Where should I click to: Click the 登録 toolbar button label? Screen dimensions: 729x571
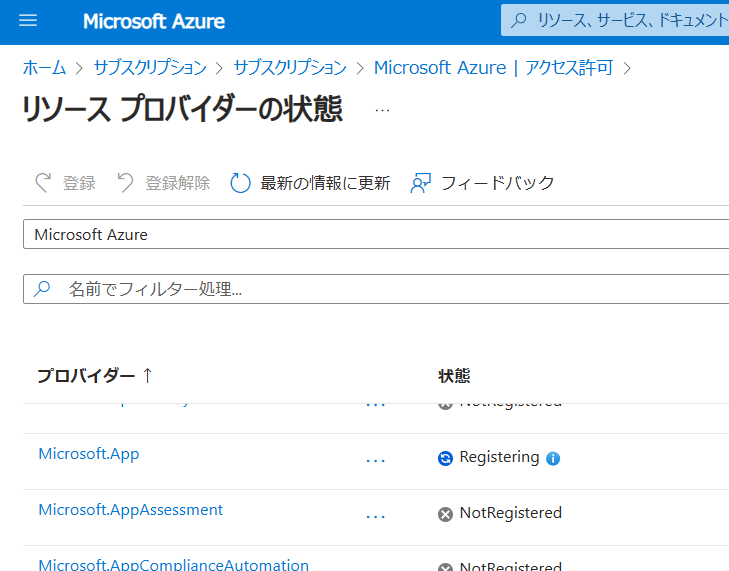point(80,183)
